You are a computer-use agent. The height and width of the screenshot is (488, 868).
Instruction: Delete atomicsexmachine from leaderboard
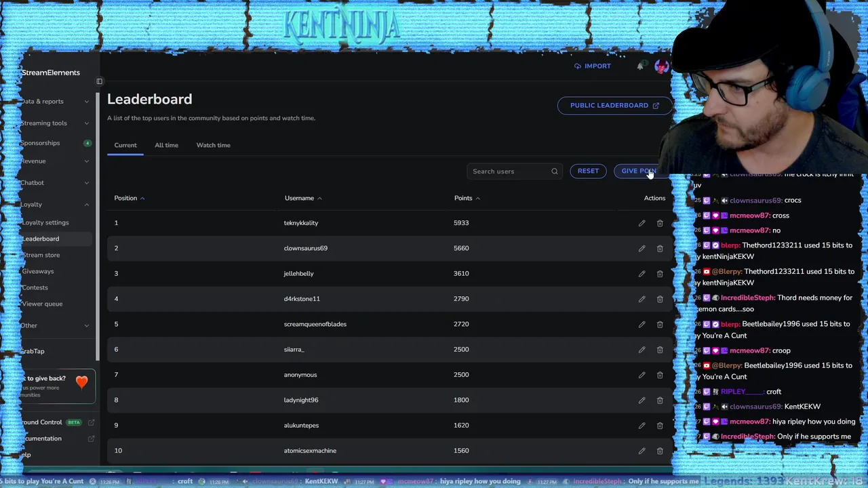(x=660, y=451)
